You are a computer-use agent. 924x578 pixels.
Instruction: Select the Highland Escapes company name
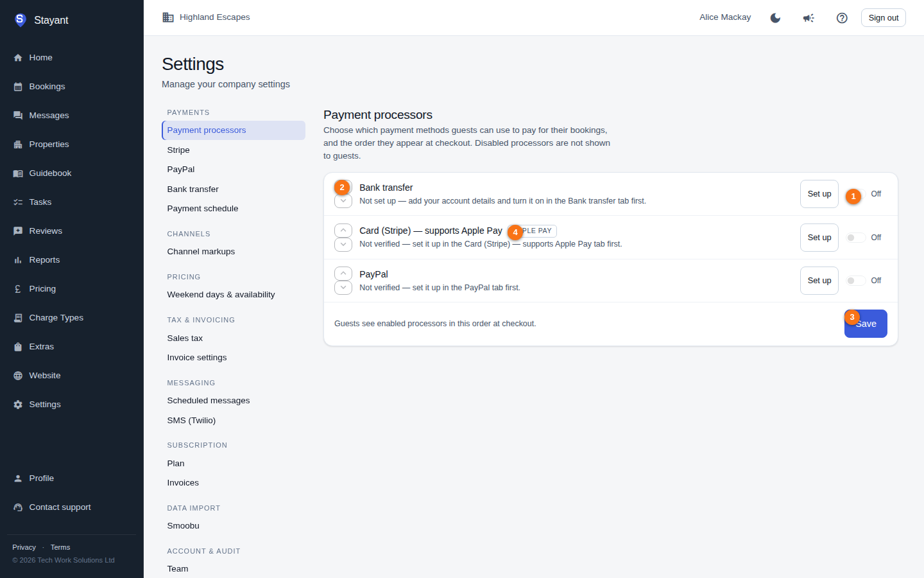point(215,17)
